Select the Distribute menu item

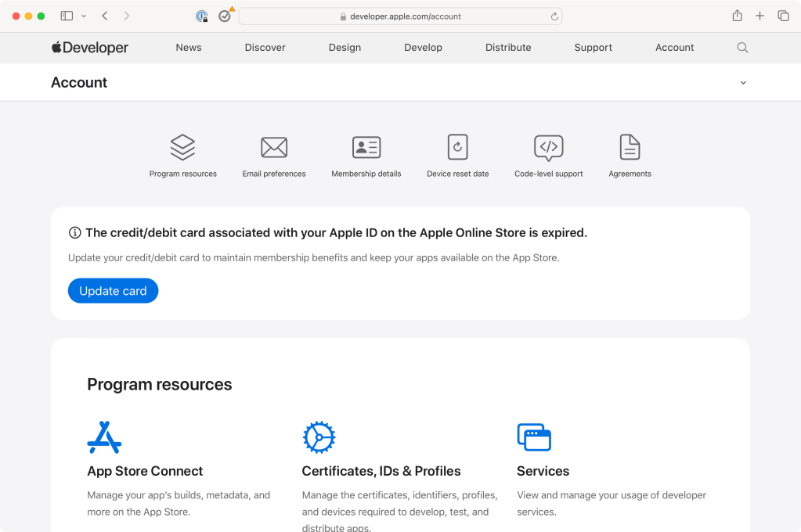[508, 48]
